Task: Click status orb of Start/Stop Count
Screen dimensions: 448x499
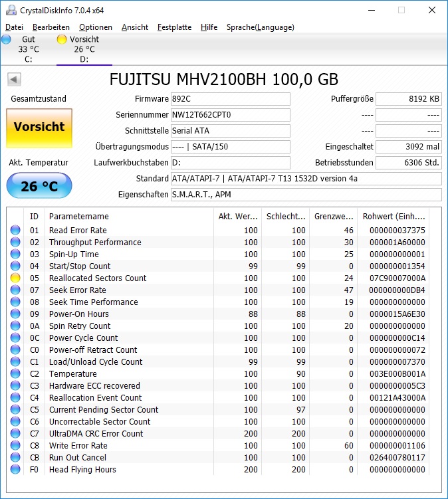Action: click(x=15, y=266)
